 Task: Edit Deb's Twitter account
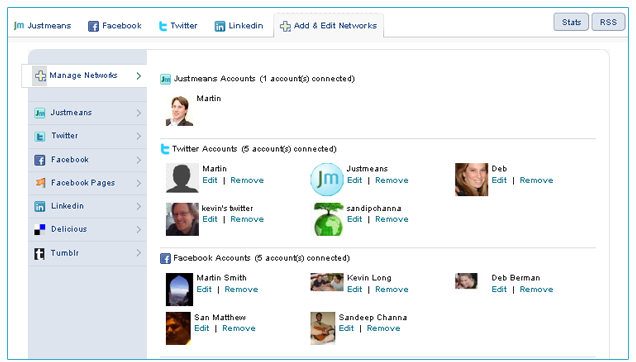(x=499, y=180)
